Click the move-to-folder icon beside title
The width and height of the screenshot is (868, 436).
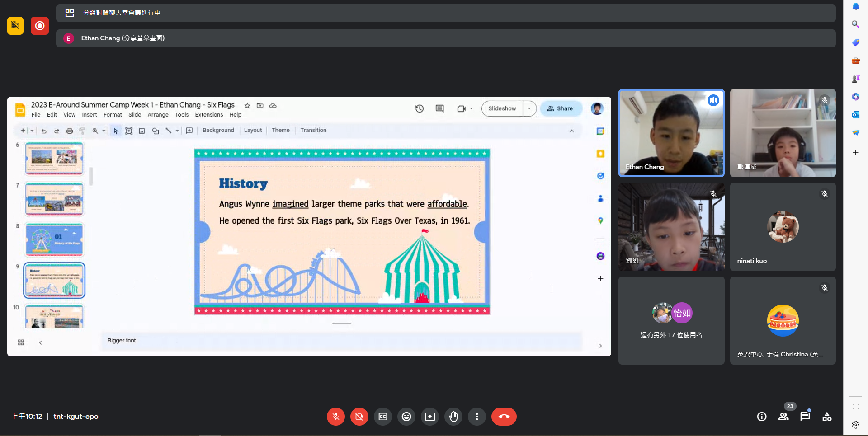tap(260, 105)
